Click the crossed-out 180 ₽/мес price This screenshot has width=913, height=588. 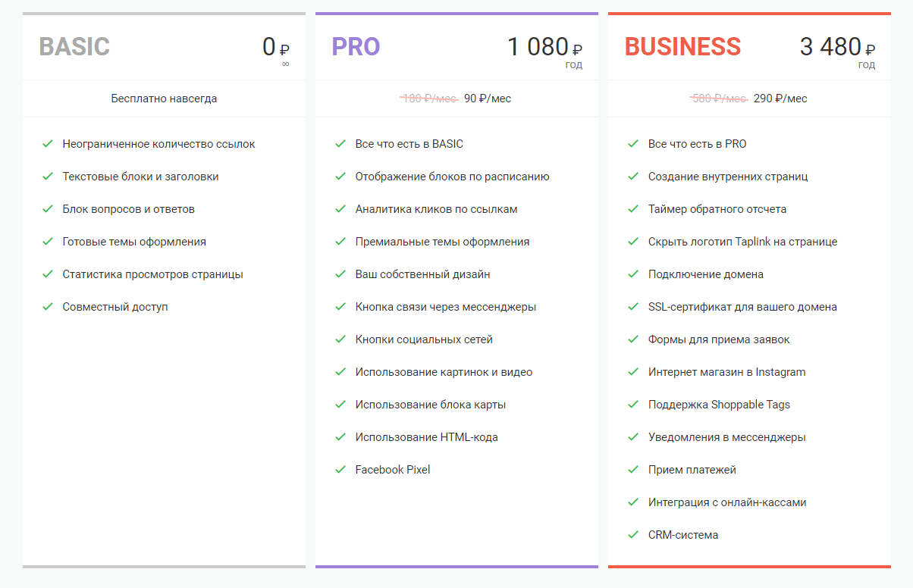tap(428, 99)
